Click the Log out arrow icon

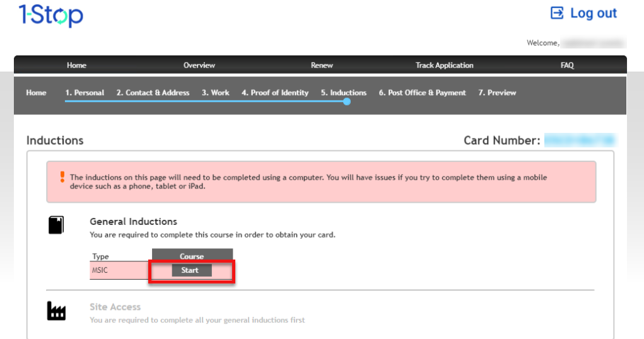click(557, 13)
